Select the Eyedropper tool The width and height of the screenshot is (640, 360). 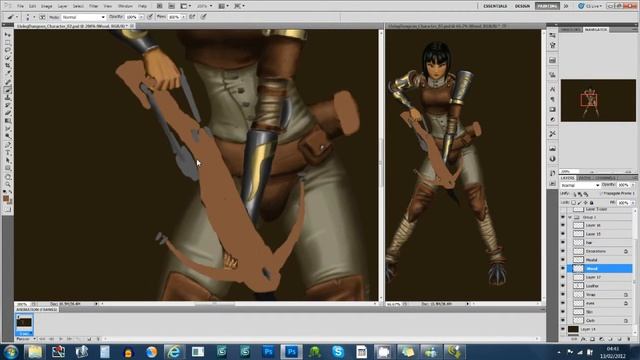[8, 73]
